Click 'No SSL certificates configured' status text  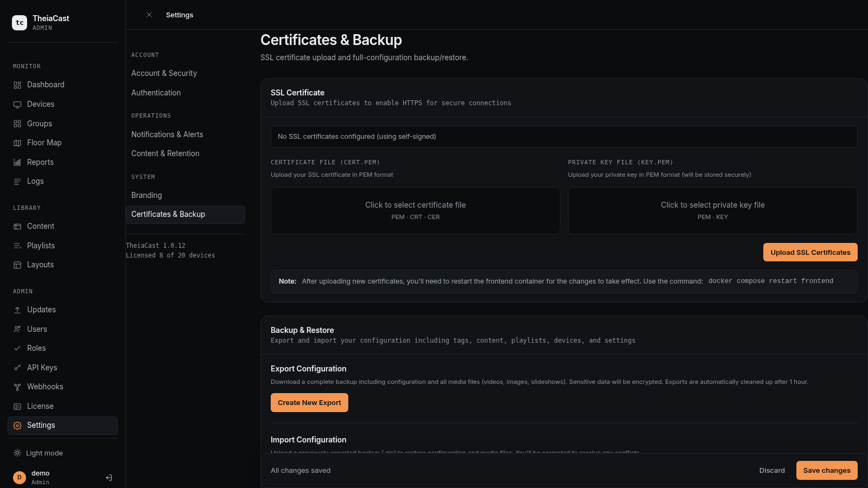357,137
